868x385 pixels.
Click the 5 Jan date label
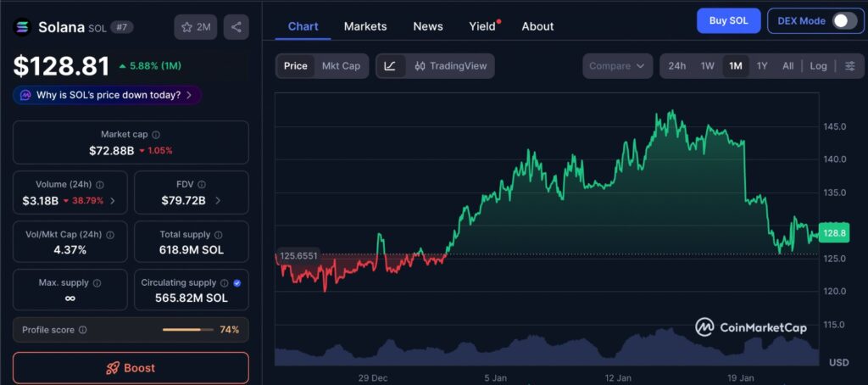pos(495,378)
